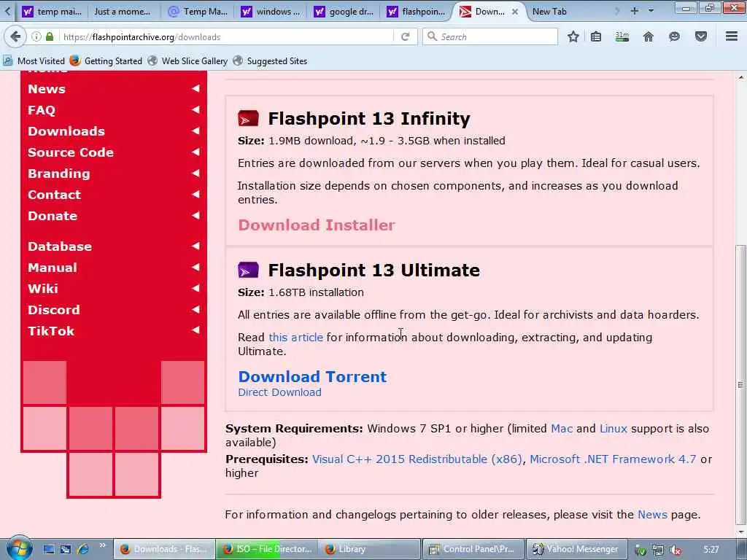Open the Firefox hamburger menu

pyautogui.click(x=732, y=36)
